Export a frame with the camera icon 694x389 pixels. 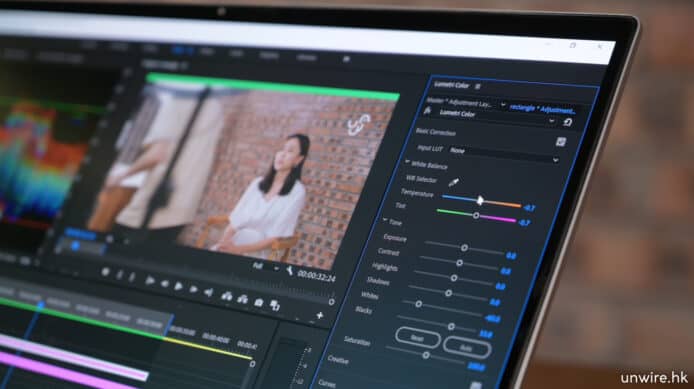[259, 302]
